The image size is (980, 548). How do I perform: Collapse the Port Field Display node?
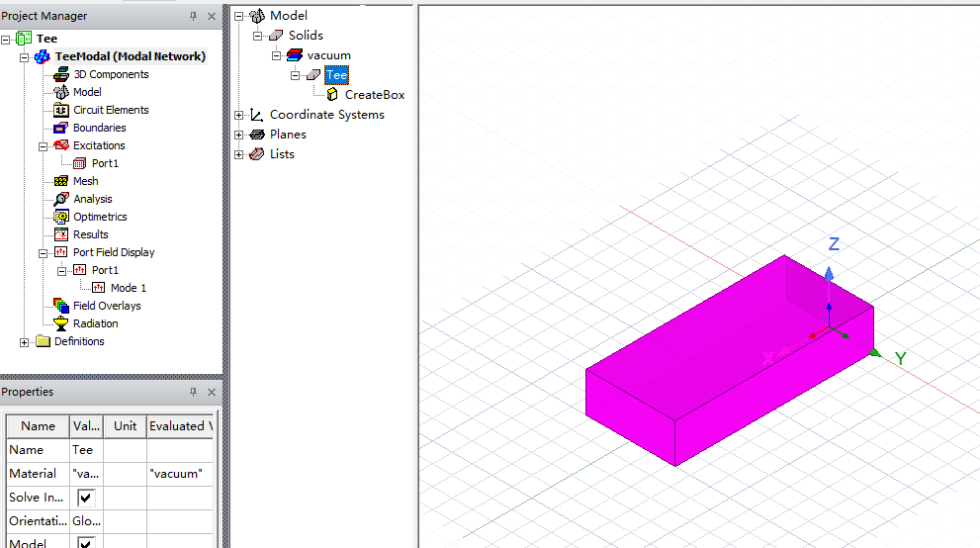(43, 253)
